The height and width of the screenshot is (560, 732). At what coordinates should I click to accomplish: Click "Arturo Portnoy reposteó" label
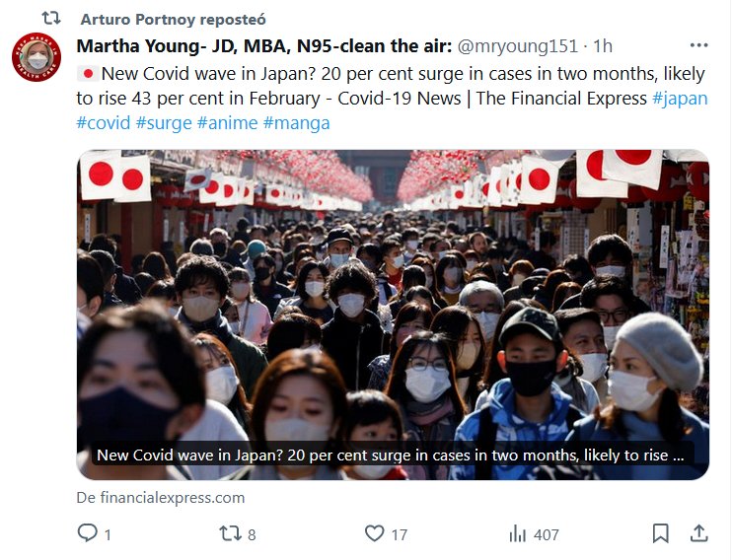[x=174, y=19]
